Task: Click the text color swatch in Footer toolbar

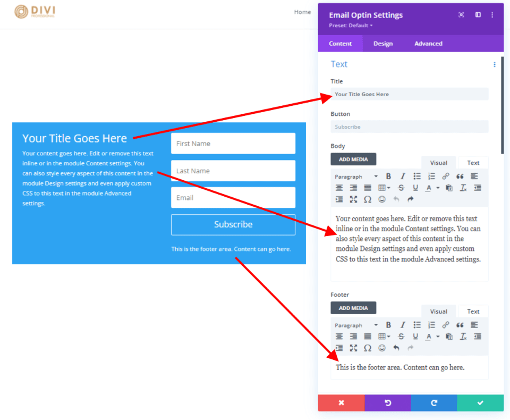Action: [x=429, y=337]
